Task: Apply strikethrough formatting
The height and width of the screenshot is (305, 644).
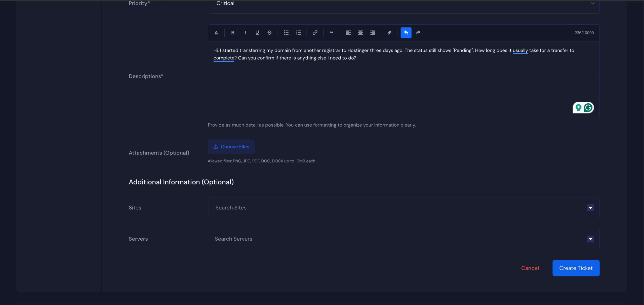Action: tap(269, 33)
